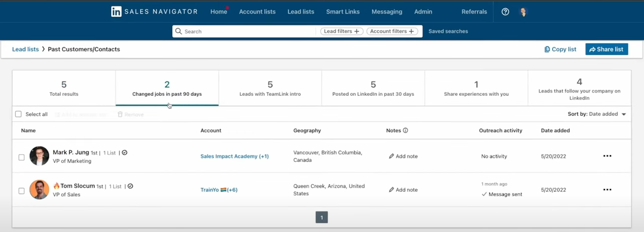Go to Home in top navigation
This screenshot has height=232, width=644.
pos(219,12)
